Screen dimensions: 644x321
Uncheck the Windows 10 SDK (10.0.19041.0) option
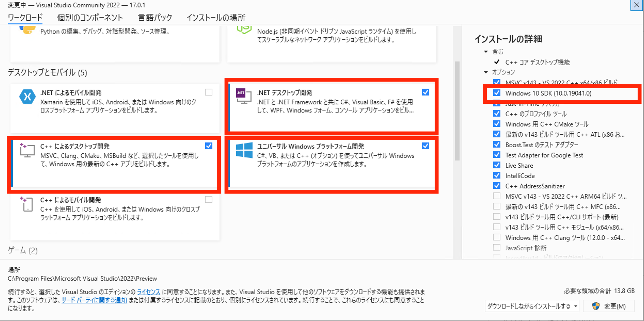[x=497, y=93]
